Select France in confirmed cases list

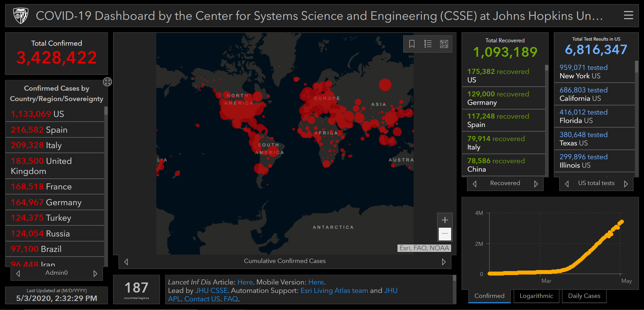(x=55, y=186)
